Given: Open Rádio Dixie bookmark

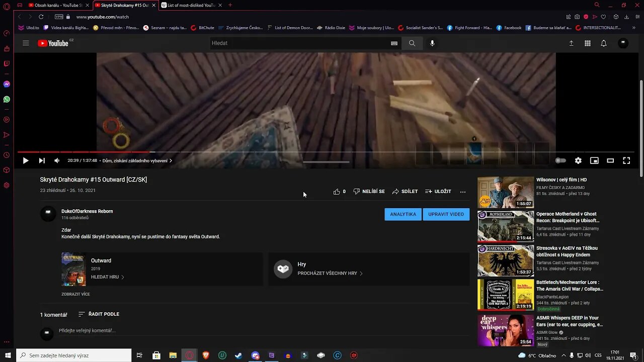Looking at the screenshot, I should coord(331,28).
